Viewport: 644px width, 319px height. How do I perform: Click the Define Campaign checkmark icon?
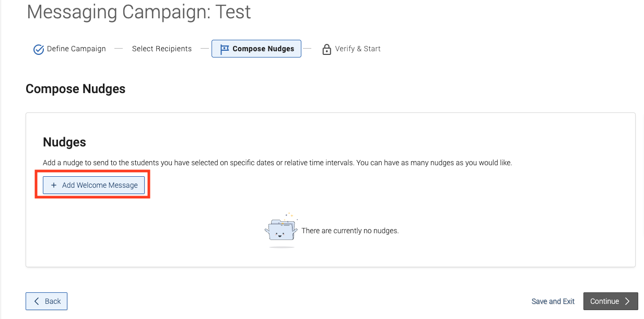click(x=38, y=49)
